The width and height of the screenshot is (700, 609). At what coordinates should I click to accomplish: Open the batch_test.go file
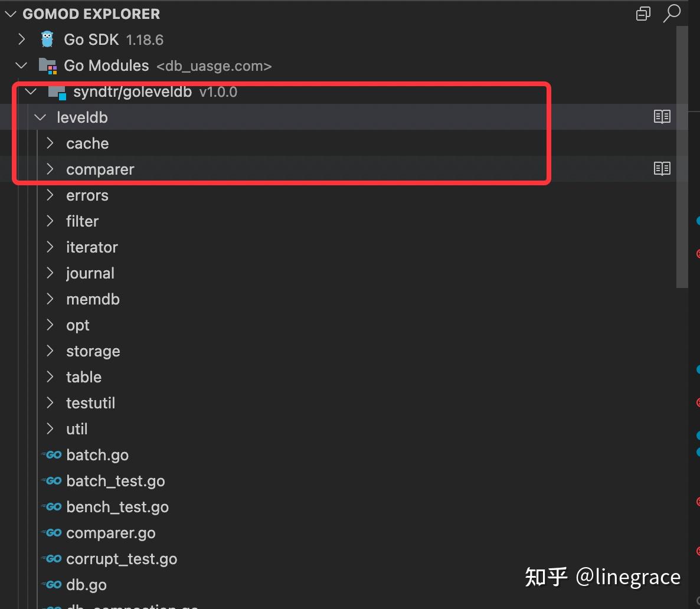(116, 480)
